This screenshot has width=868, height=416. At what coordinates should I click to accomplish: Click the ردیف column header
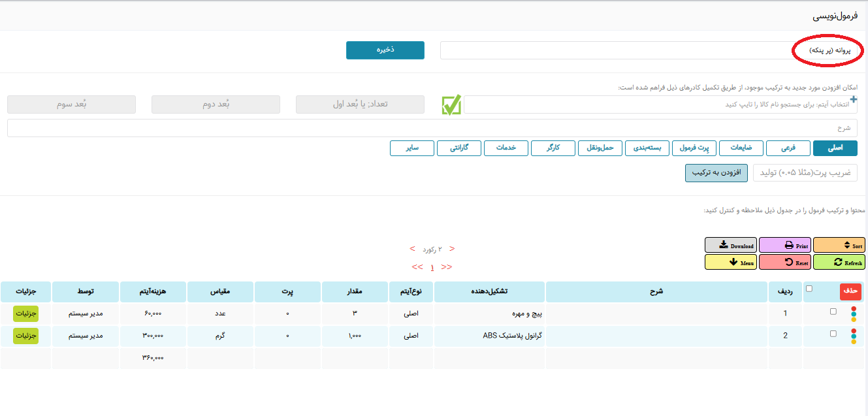tap(784, 292)
